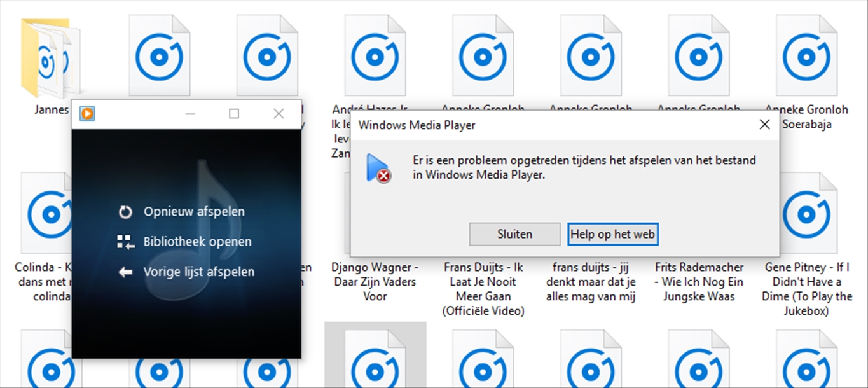Maximize the small Media Player window
The height and width of the screenshot is (388, 868).
234,114
